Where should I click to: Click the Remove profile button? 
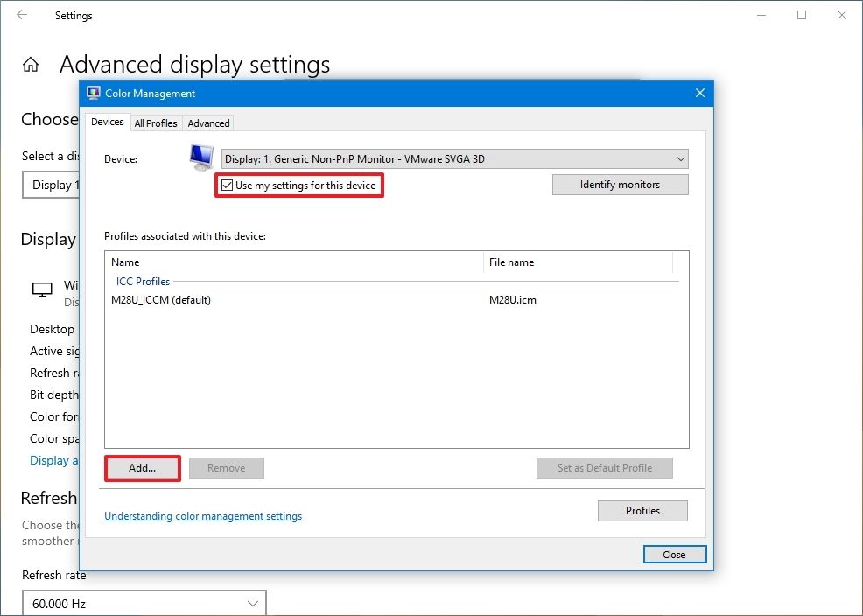click(226, 468)
